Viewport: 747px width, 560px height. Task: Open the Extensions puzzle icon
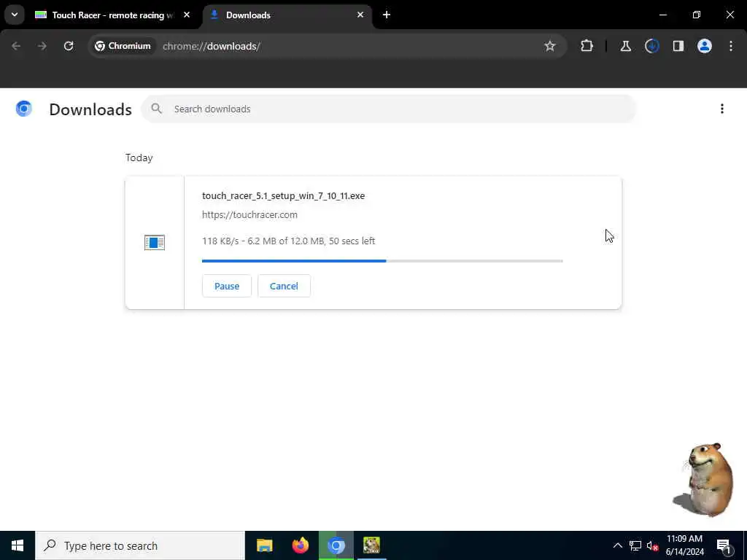[x=587, y=46]
